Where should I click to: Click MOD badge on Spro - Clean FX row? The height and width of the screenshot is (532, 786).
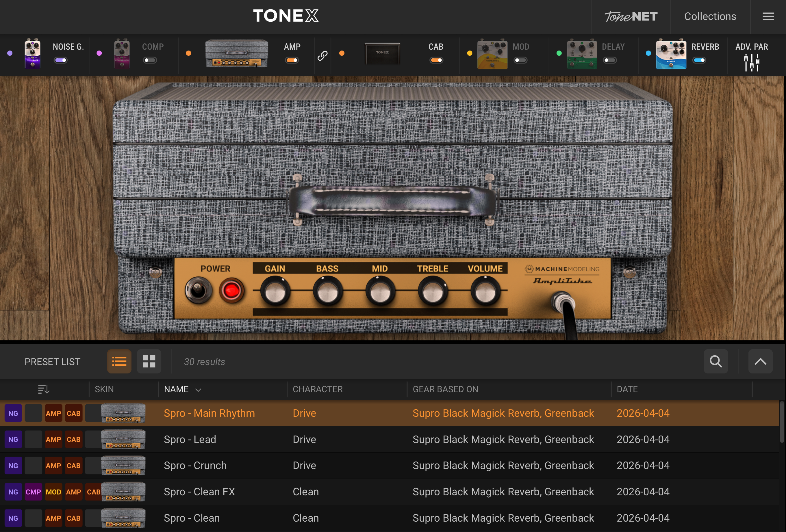pyautogui.click(x=53, y=492)
